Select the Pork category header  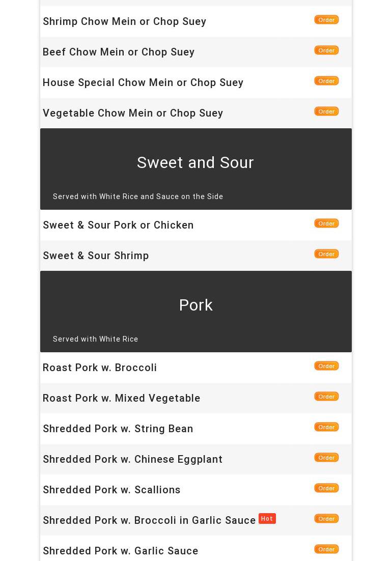[x=195, y=305]
